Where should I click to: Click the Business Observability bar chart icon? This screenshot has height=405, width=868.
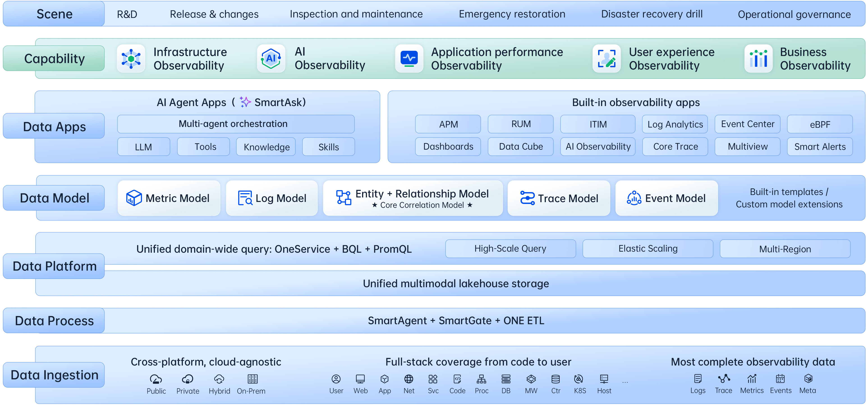tap(758, 59)
